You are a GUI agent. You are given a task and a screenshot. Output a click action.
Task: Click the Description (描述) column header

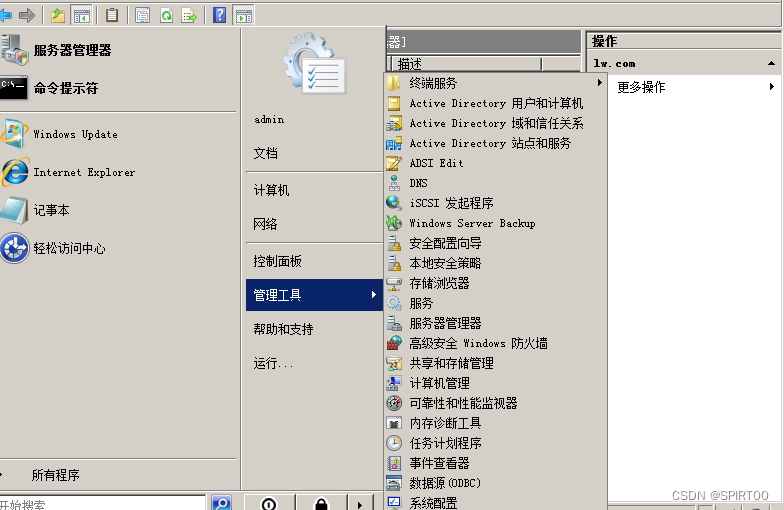(x=466, y=64)
